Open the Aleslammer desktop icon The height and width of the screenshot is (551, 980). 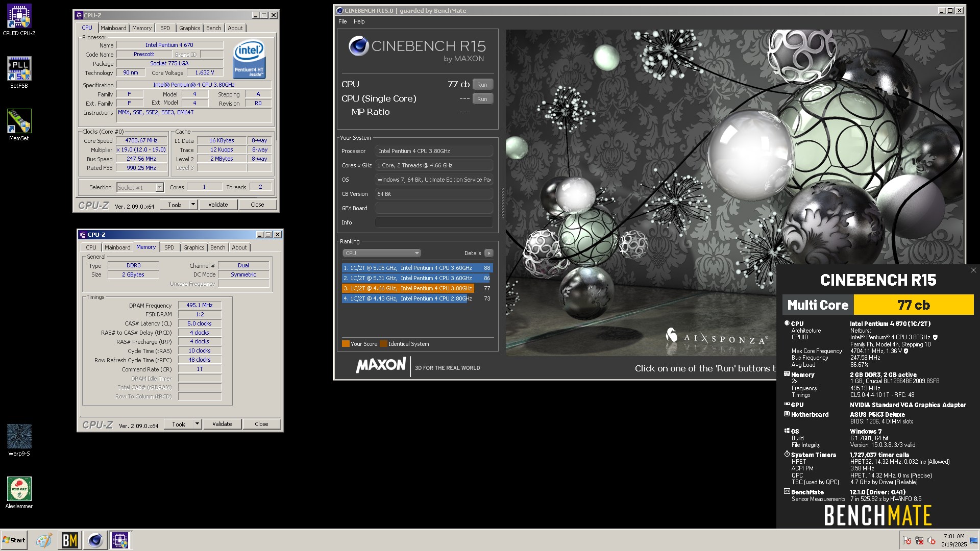19,493
